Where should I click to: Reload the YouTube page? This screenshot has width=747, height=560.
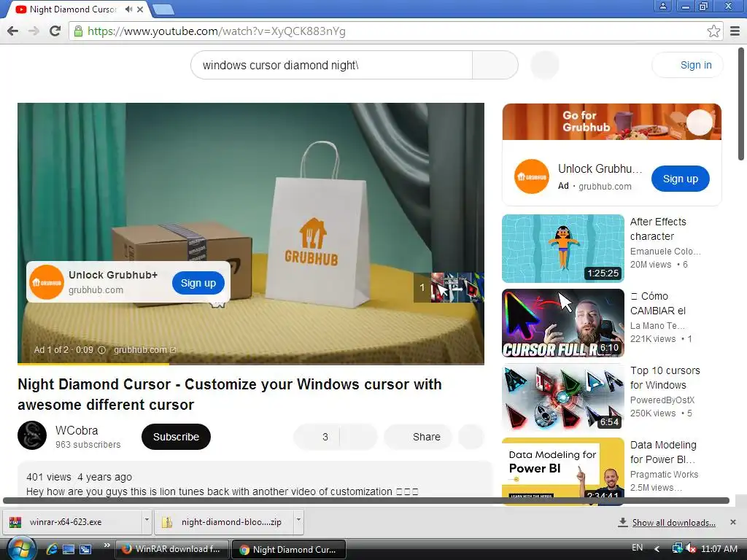[55, 31]
